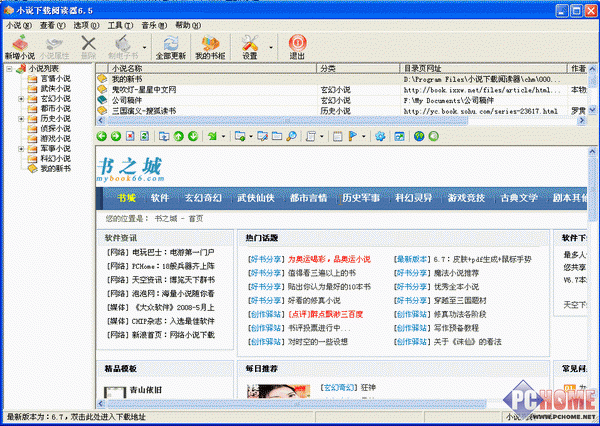Click the stop page icon with red X

[130, 136]
